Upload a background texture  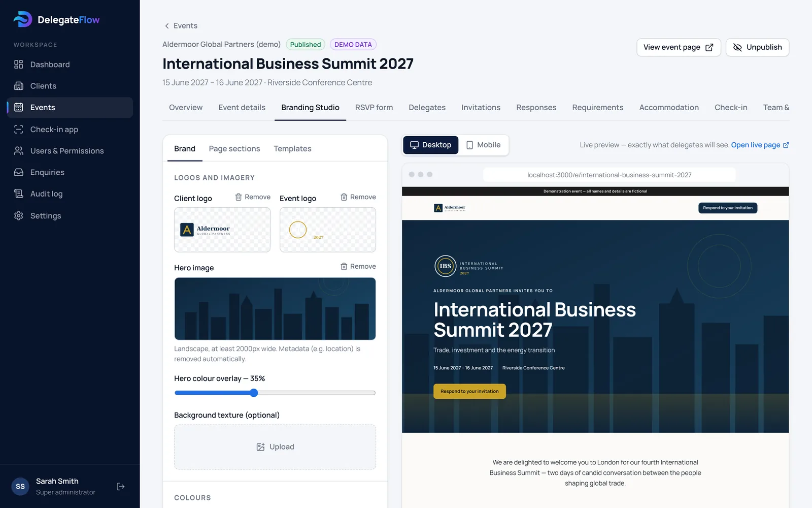[x=275, y=447]
